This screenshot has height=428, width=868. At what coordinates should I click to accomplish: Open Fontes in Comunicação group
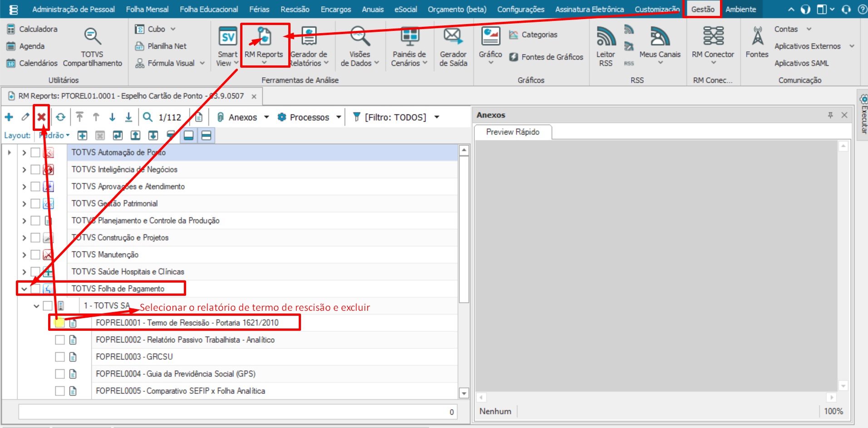click(x=757, y=43)
